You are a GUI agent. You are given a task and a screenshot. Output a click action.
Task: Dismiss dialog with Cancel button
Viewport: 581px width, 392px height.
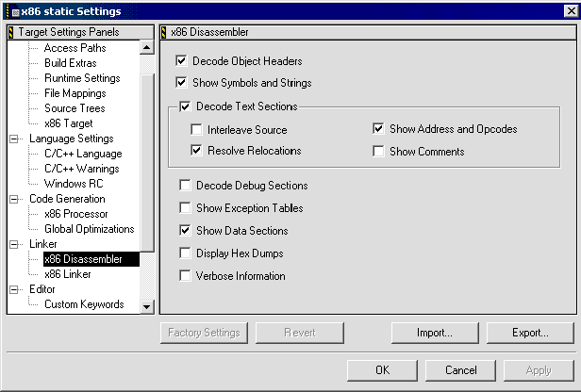pyautogui.click(x=460, y=370)
